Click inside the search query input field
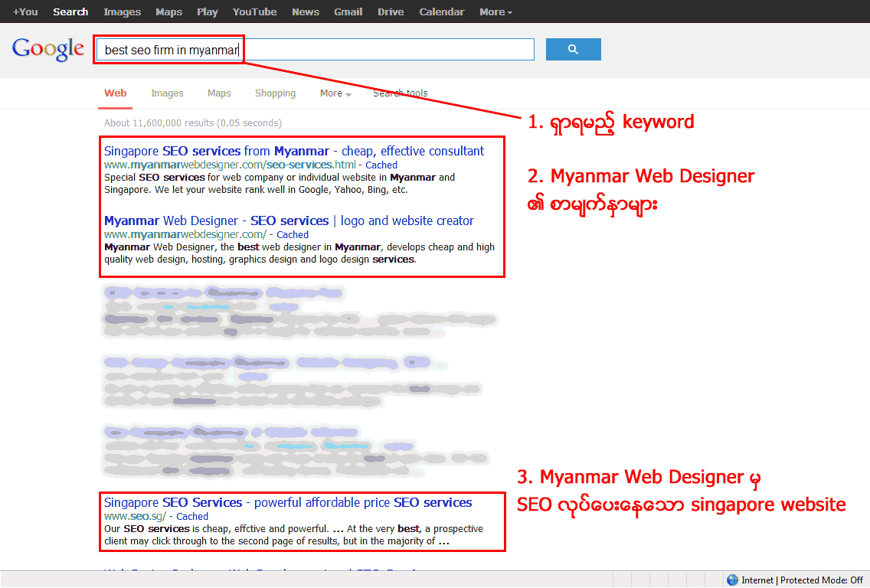This screenshot has width=870, height=588. click(316, 49)
